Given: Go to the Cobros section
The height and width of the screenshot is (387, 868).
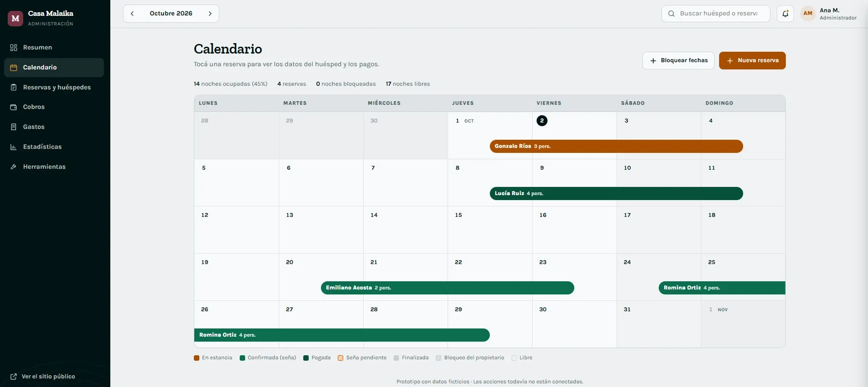Looking at the screenshot, I should [x=54, y=107].
